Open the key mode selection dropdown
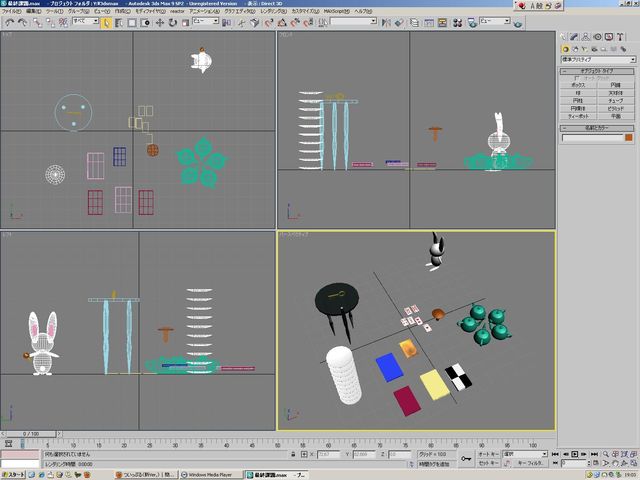Viewport: 640px width, 480px height. pyautogui.click(x=524, y=454)
